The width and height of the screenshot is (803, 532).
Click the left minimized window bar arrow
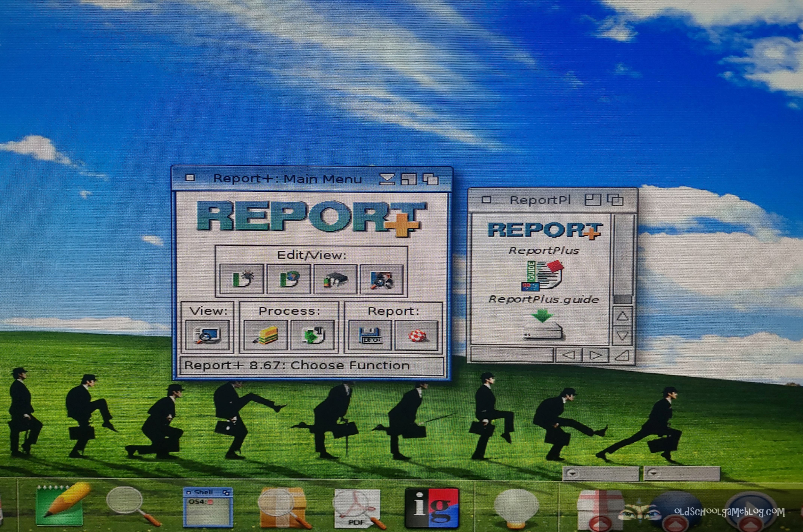pos(573,473)
